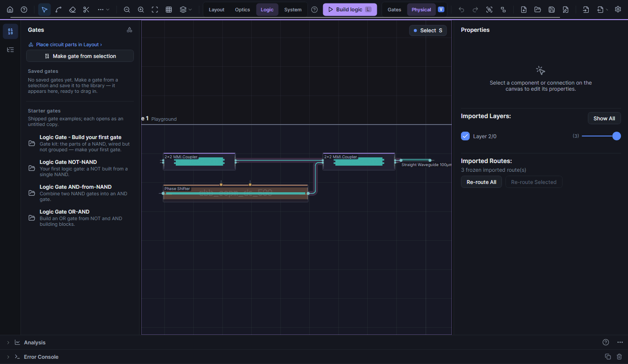Zoom out the canvas
The width and height of the screenshot is (628, 364).
pos(127,10)
